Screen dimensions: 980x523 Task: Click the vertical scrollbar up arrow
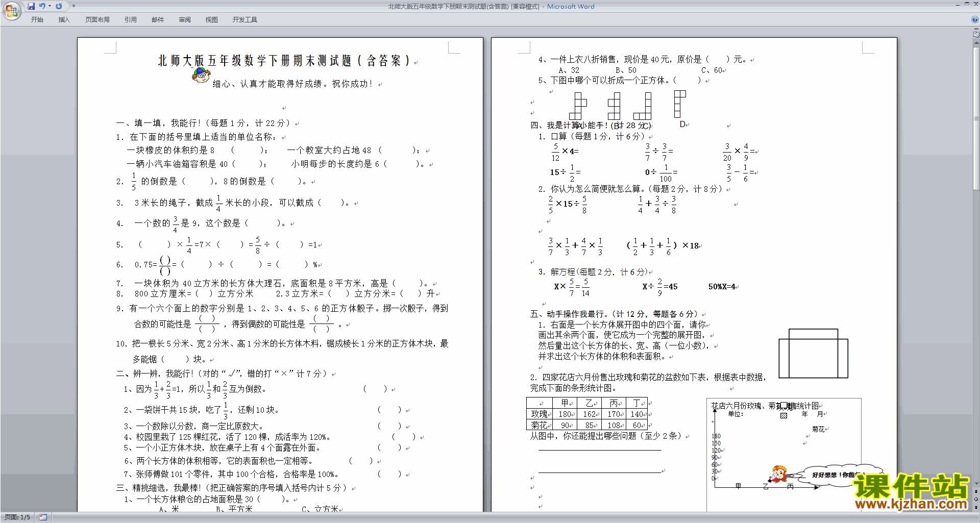[976, 42]
